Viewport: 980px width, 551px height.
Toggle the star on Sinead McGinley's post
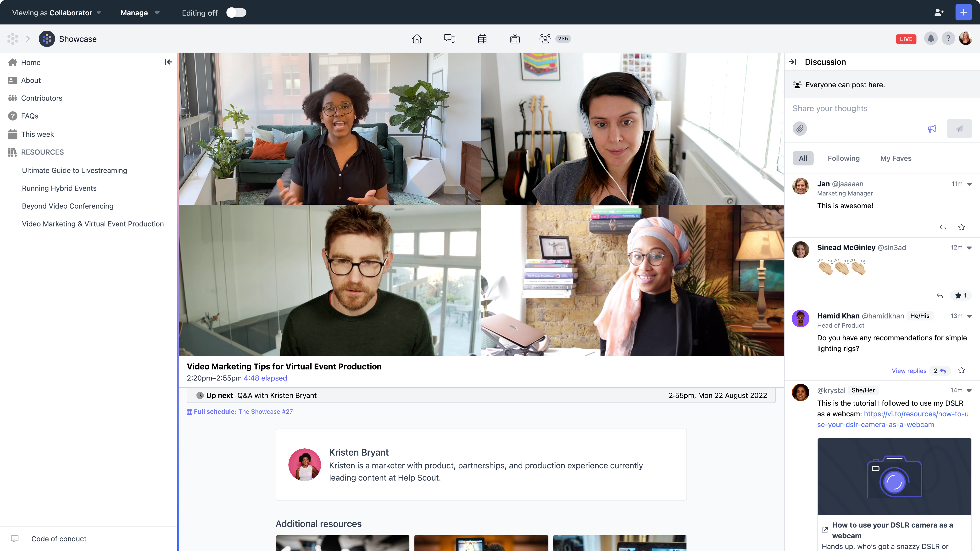(x=961, y=295)
